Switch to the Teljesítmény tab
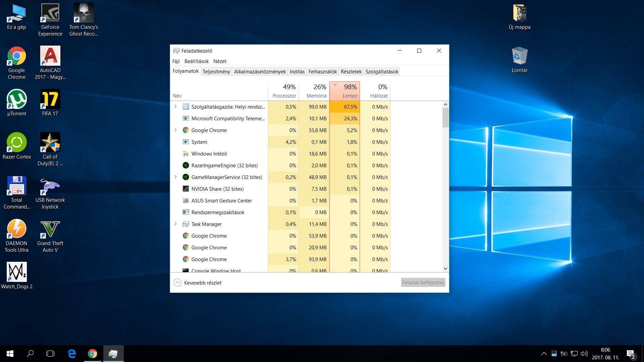The image size is (644, 362). pos(216,71)
